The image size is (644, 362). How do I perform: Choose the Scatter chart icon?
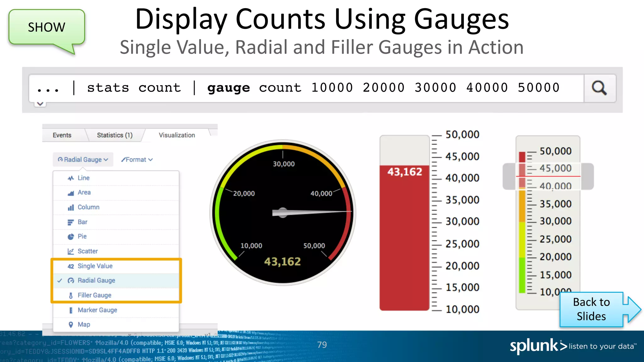71,251
